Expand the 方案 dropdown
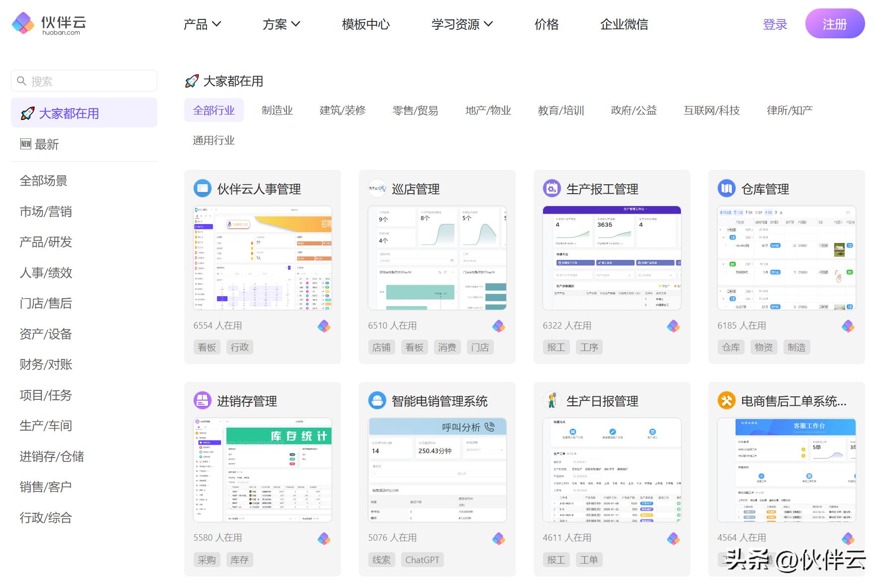Image resolution: width=883 pixels, height=588 pixels. (x=280, y=23)
